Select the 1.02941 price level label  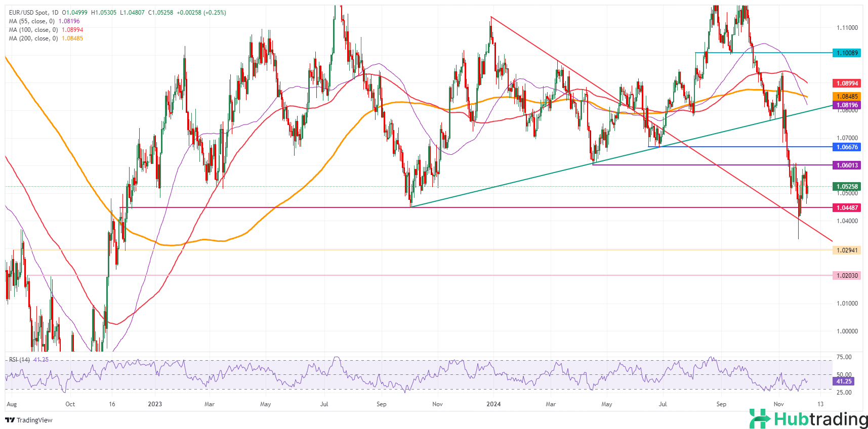click(x=846, y=250)
